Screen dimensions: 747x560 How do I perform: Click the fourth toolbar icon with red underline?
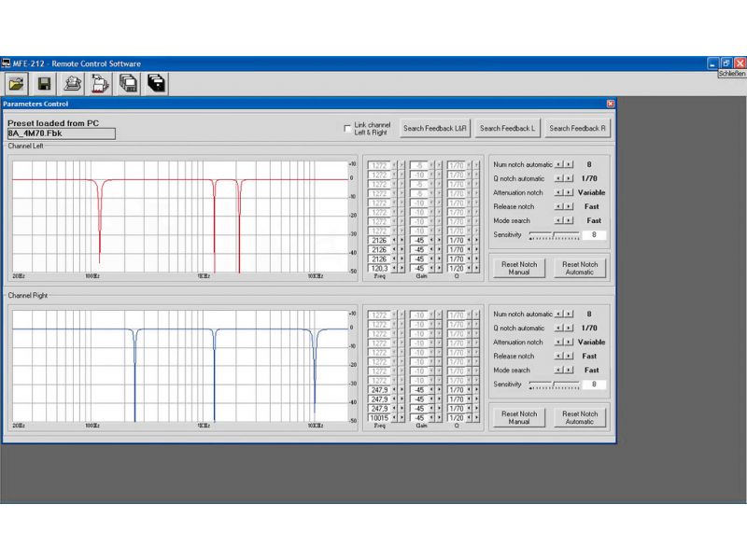point(101,83)
